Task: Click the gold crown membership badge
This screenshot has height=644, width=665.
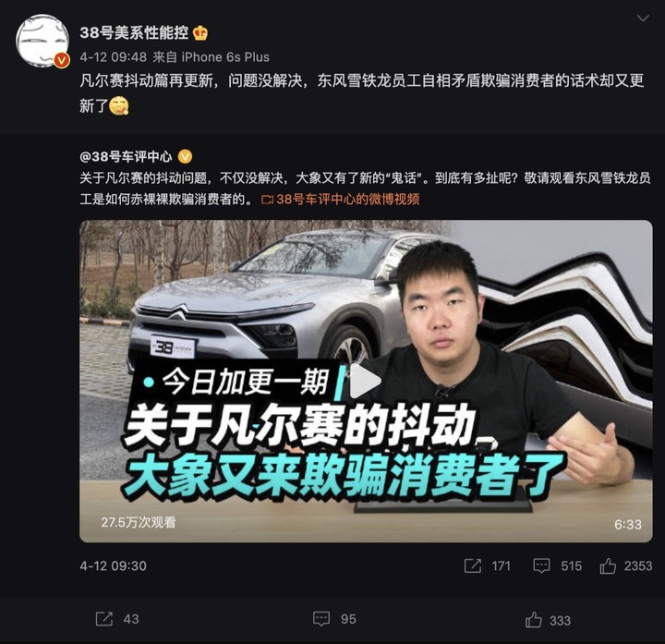Action: 200,33
